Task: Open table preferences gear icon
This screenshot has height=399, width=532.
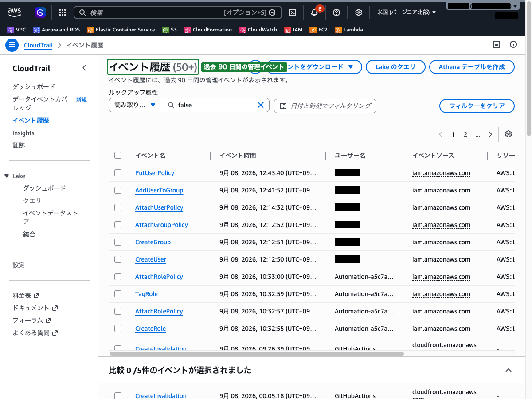Action: point(509,134)
